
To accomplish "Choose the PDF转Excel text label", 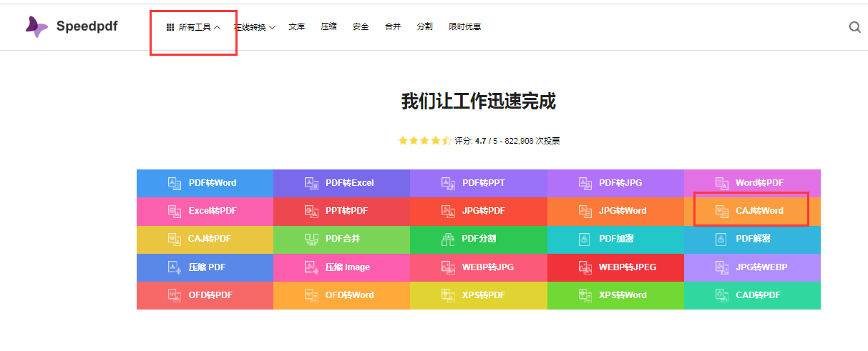I will (x=350, y=183).
